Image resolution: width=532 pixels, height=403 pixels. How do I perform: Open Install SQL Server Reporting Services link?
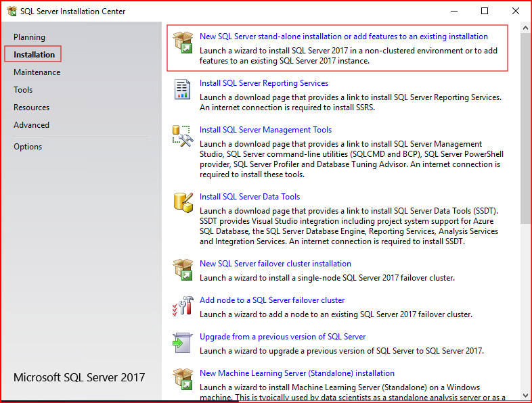[x=263, y=83]
